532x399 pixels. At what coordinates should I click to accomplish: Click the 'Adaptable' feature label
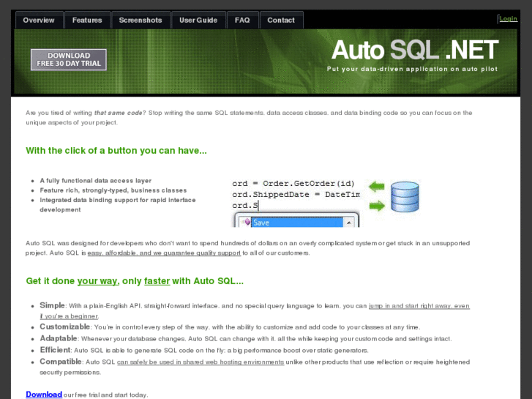click(x=59, y=338)
